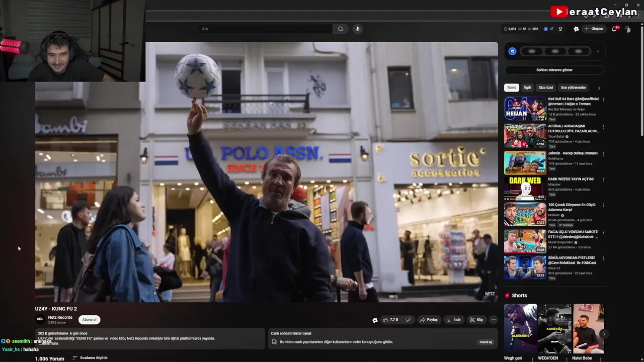644x362 pixels.
Task: Click the list icon next to IQ in top bar
Action: point(551,29)
